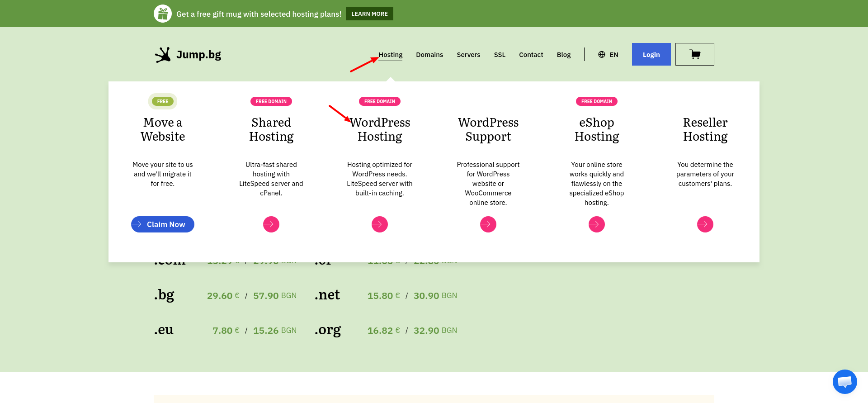This screenshot has width=868, height=403.
Task: Open eShop Hosting heading
Action: tap(597, 129)
